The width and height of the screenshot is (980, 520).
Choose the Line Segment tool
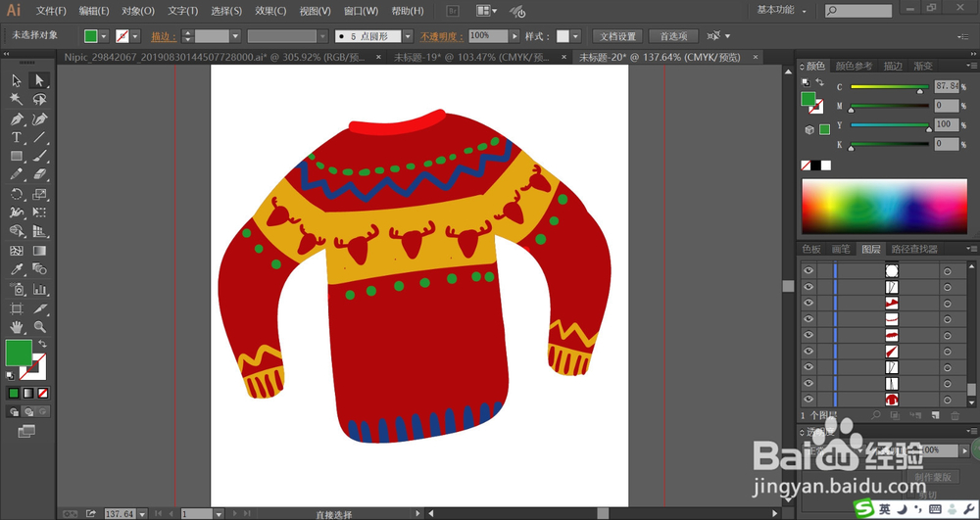click(x=39, y=137)
